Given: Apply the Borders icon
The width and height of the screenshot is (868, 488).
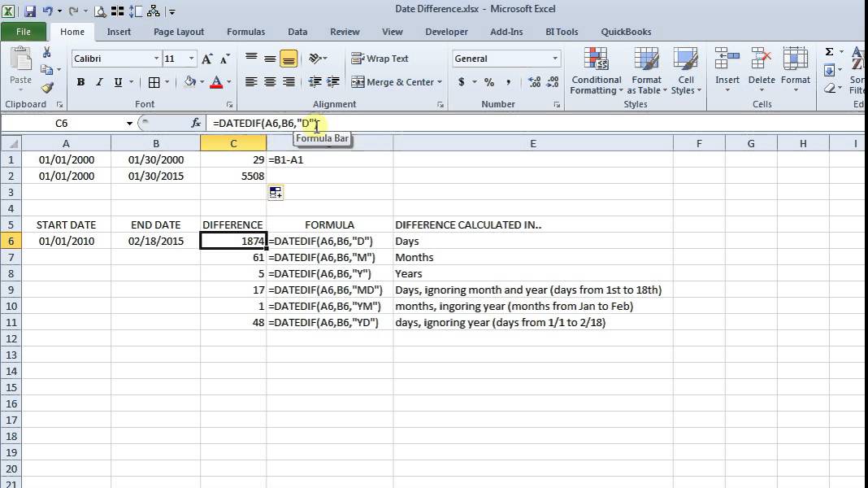Looking at the screenshot, I should pyautogui.click(x=154, y=82).
